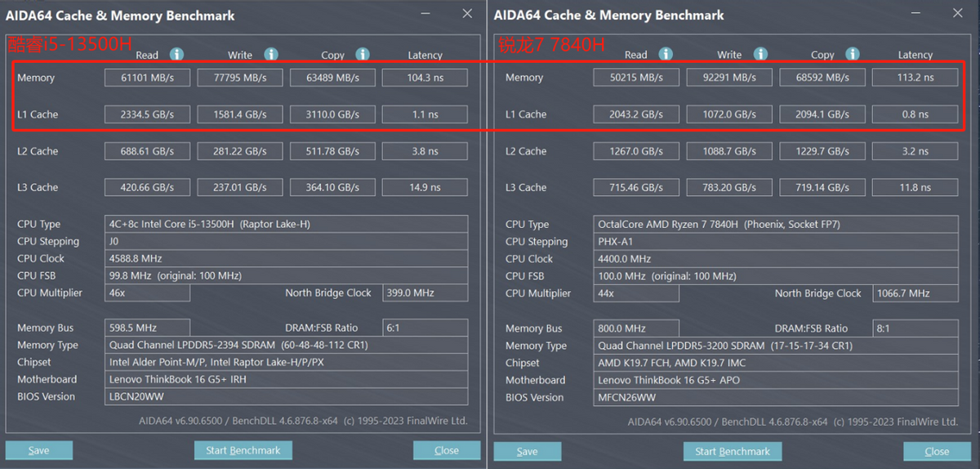Save results in the left window
Image resolution: width=980 pixels, height=469 pixels.
tap(39, 450)
